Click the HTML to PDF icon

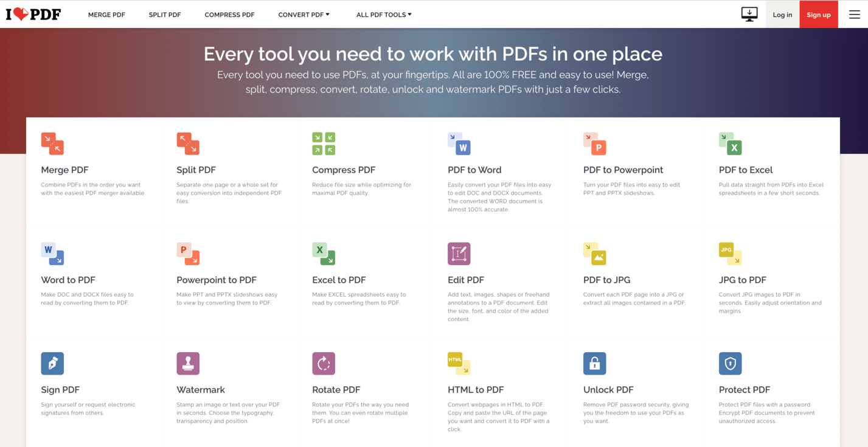[x=459, y=364]
